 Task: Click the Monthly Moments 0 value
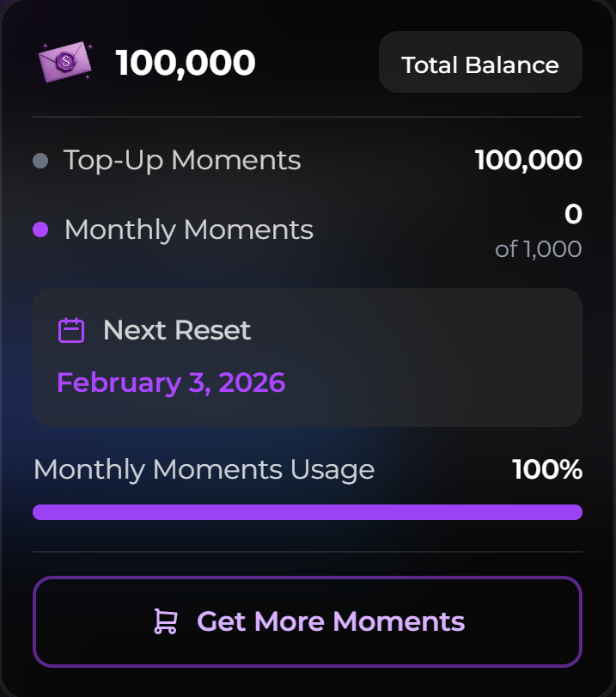[x=573, y=215]
